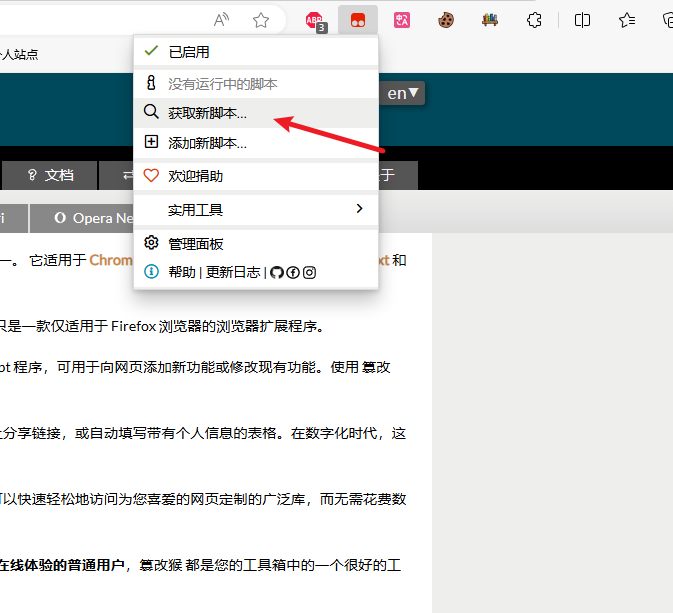Click the Tampermonkey extension toolbar icon
The width and height of the screenshot is (673, 613).
click(357, 20)
